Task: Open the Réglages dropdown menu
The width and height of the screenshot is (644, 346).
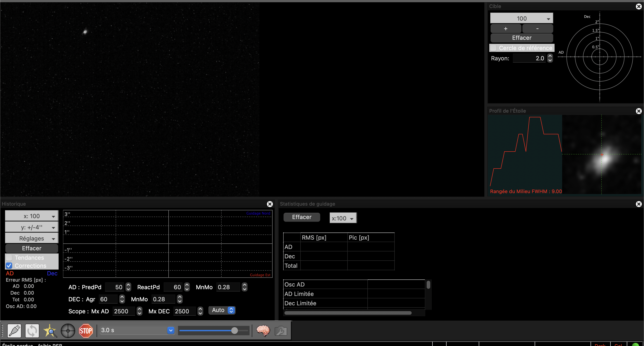Action: click(32, 238)
